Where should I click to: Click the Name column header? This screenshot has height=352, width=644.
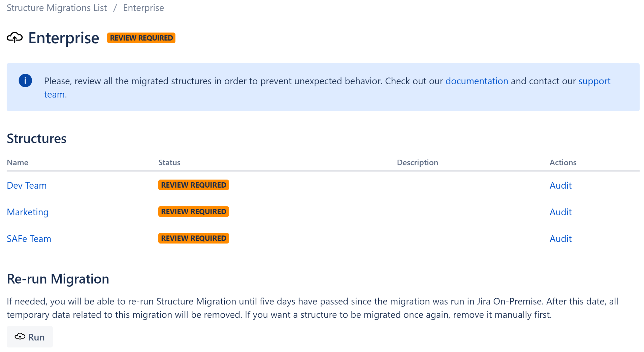18,163
